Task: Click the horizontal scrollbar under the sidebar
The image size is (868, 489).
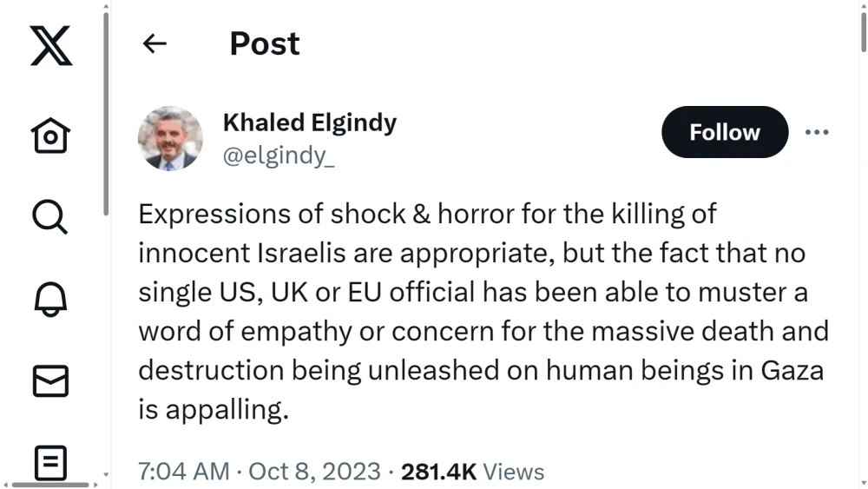Action: 50,484
